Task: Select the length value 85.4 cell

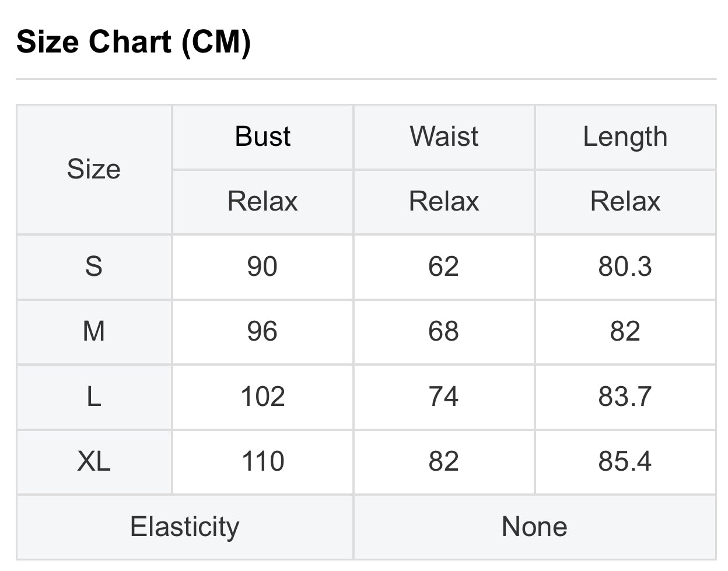Action: coord(625,461)
